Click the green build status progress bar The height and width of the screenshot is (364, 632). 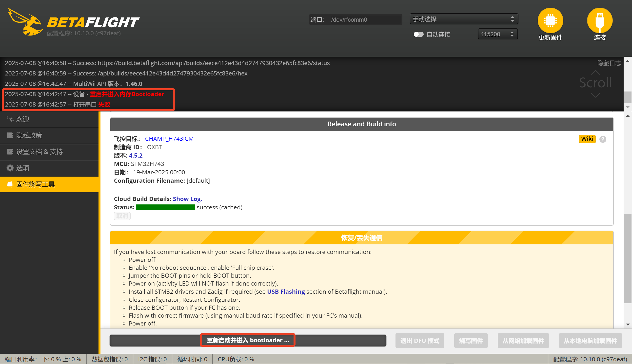click(165, 207)
